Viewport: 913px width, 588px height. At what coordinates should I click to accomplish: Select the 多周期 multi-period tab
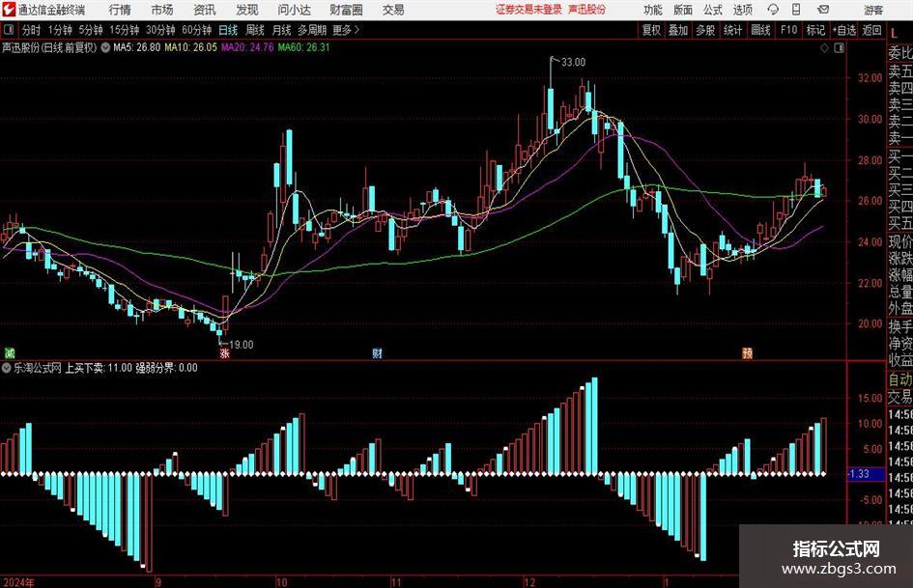coord(312,30)
